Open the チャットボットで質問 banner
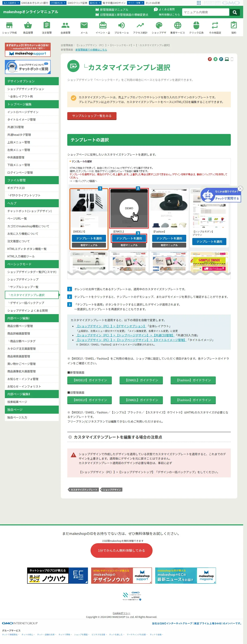Image resolution: width=247 pixels, height=644 pixels. (x=28, y=67)
